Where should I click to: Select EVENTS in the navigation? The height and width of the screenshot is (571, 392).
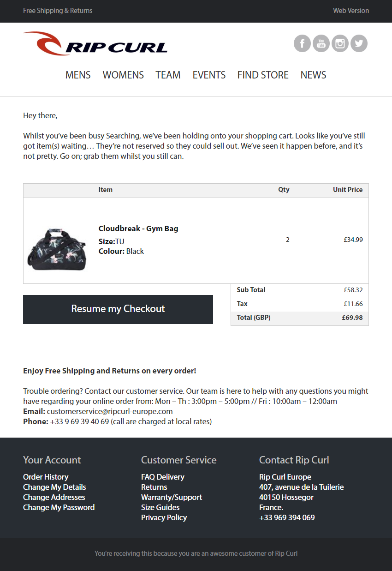coord(209,75)
